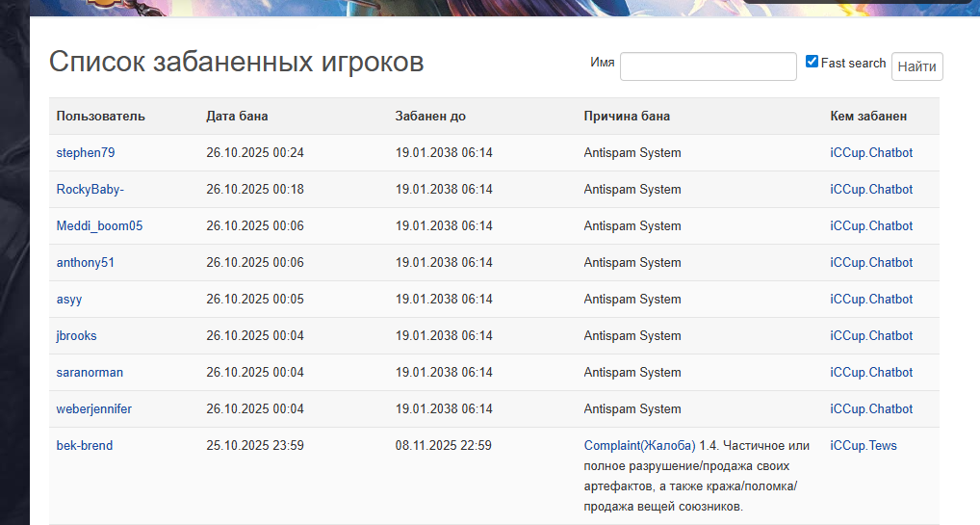Open saranorman user profile link
980x525 pixels.
pos(90,373)
